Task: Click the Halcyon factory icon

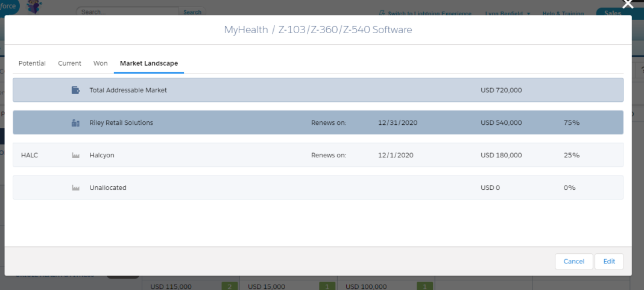Action: click(75, 156)
